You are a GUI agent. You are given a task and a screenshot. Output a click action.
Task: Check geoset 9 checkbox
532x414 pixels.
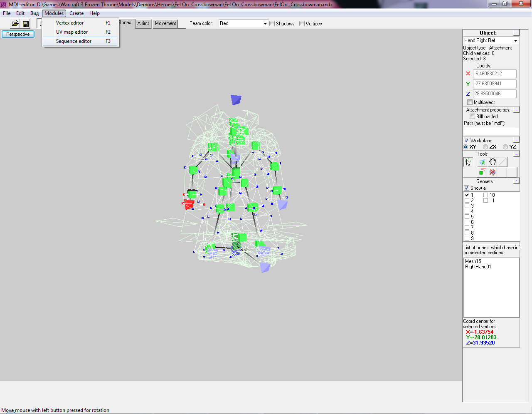pyautogui.click(x=467, y=238)
